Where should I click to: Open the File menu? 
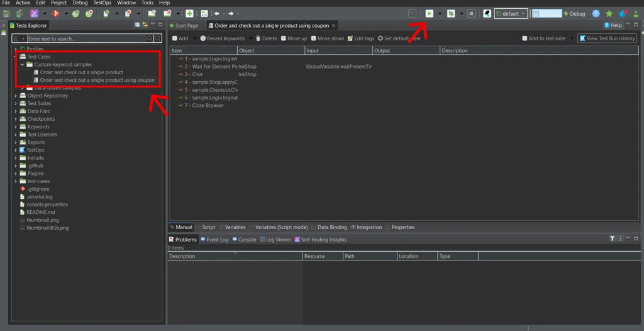(x=6, y=3)
